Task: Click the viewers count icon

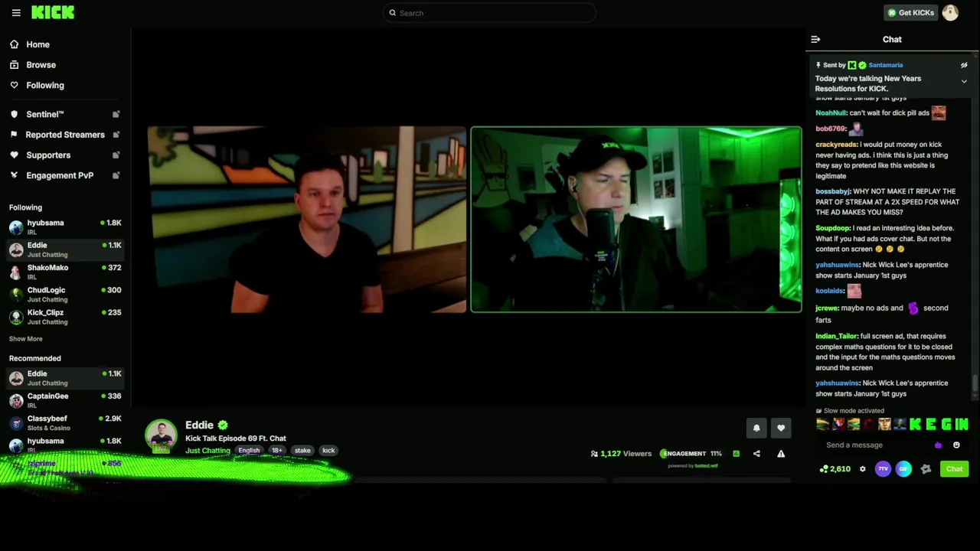Action: (x=594, y=454)
